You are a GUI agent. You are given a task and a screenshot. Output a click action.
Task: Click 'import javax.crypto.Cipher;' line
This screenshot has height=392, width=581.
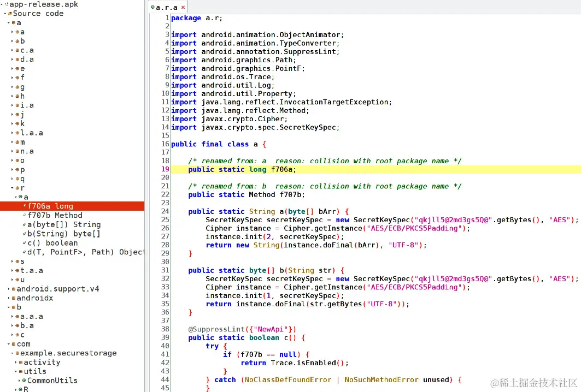coord(230,119)
